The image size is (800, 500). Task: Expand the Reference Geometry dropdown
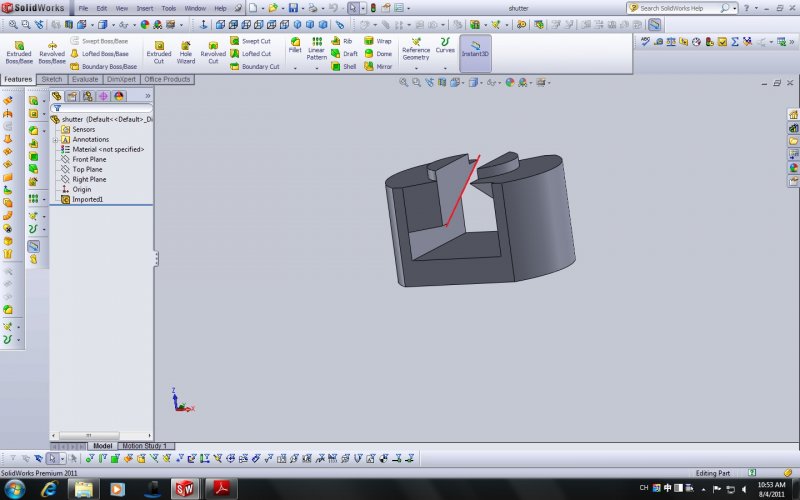pyautogui.click(x=416, y=68)
